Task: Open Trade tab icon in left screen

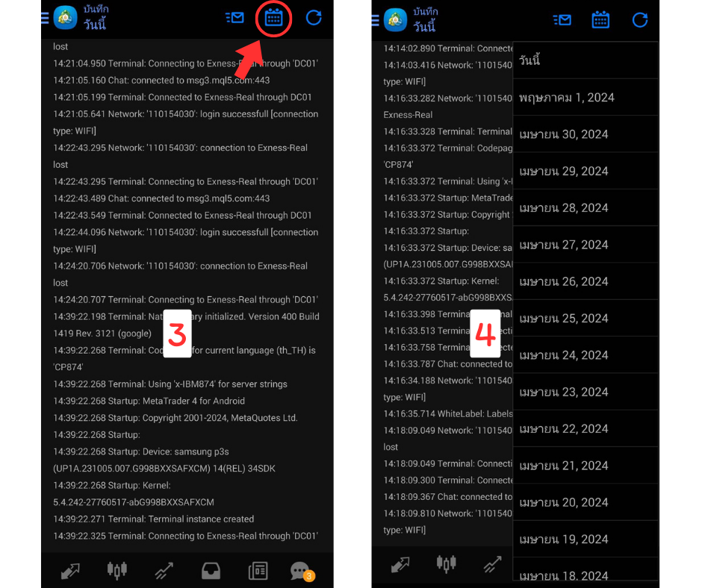Action: click(x=164, y=571)
